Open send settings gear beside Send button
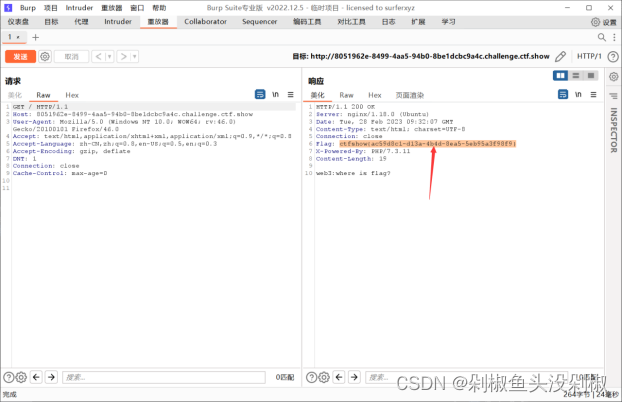This screenshot has width=623, height=402. point(45,56)
